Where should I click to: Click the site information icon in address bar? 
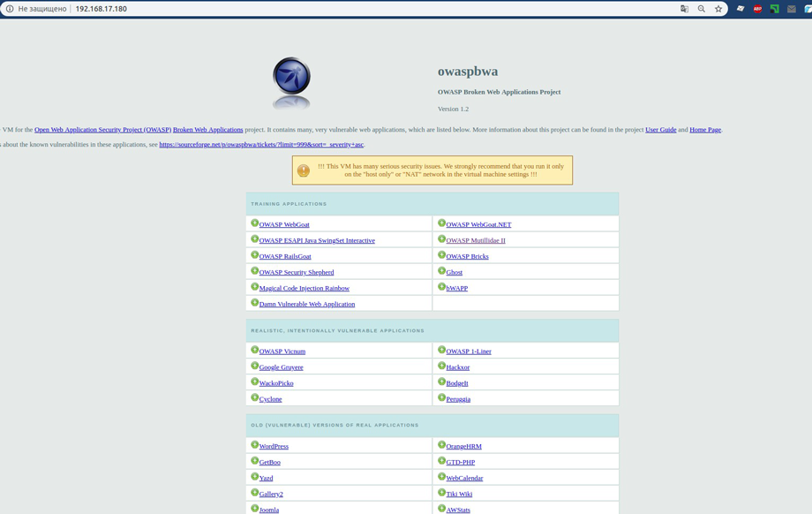(x=10, y=9)
